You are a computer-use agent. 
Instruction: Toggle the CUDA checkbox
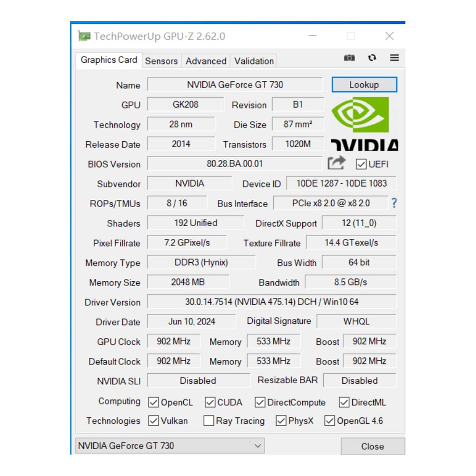point(210,402)
